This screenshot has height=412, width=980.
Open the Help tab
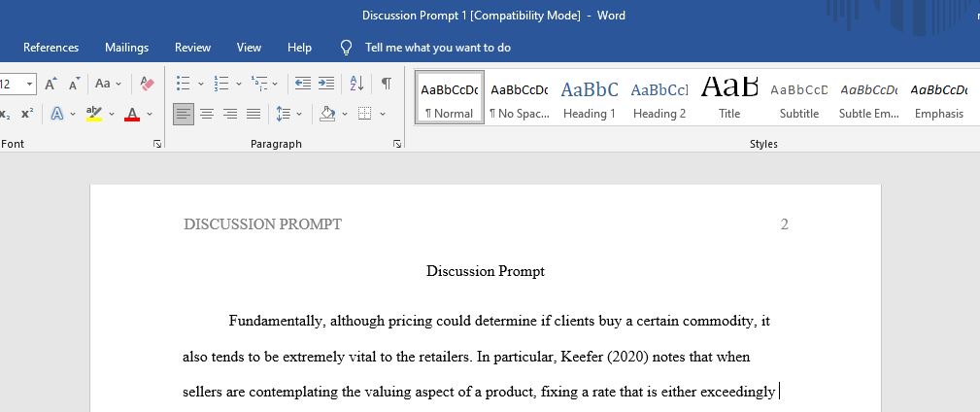pos(299,48)
